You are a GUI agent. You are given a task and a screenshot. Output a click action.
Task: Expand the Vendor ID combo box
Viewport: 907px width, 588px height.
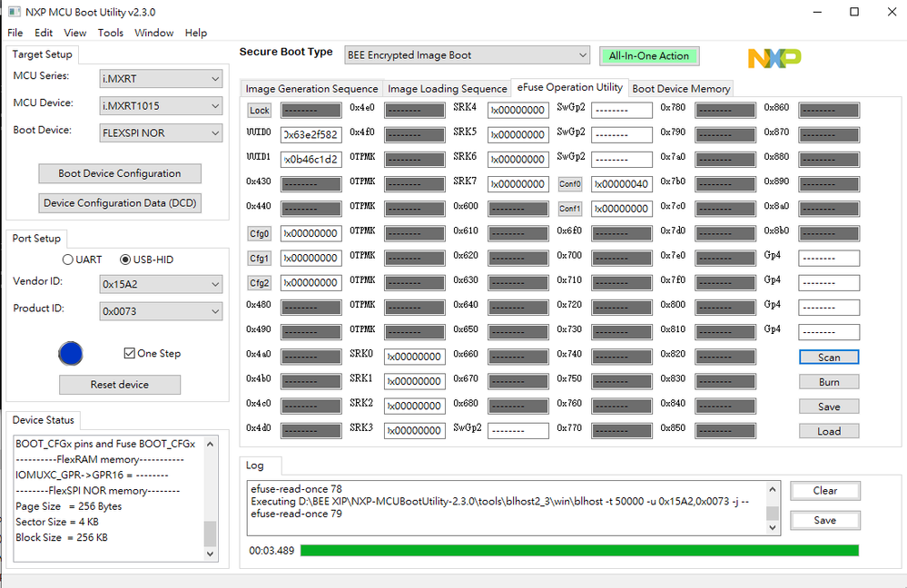[x=161, y=284]
